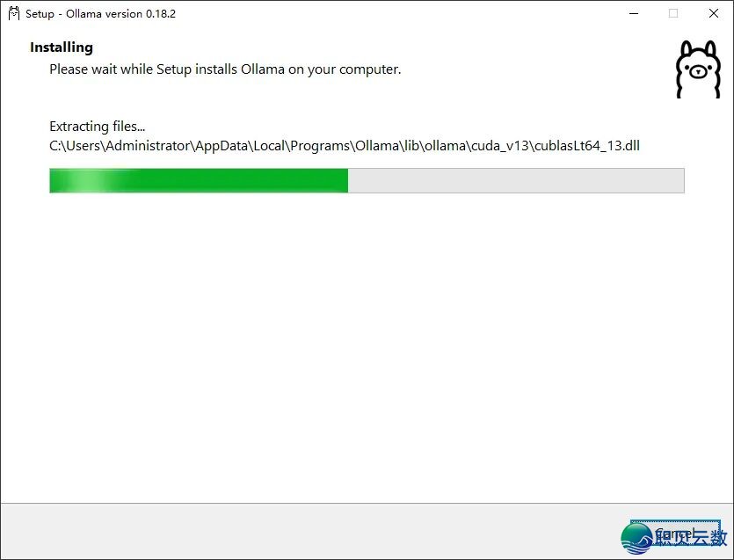Click the 'Please wait while Setup installs' text
Screen dimensions: 734x560
143,69
